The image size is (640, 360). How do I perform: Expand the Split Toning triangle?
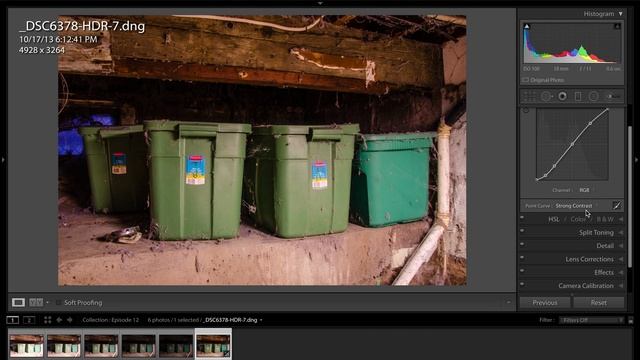621,232
